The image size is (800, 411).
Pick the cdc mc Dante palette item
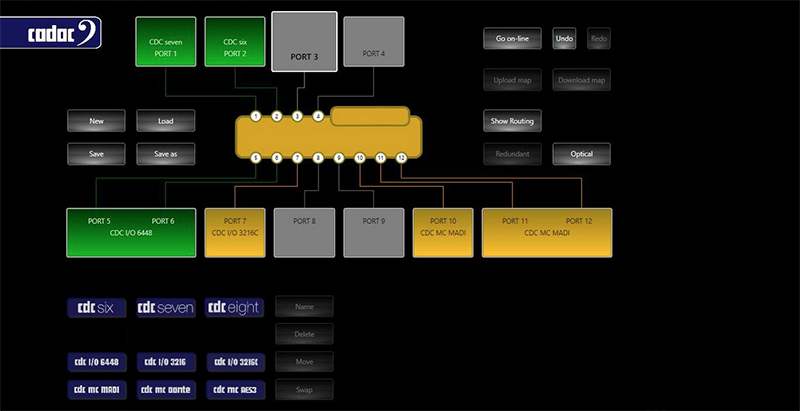click(166, 390)
